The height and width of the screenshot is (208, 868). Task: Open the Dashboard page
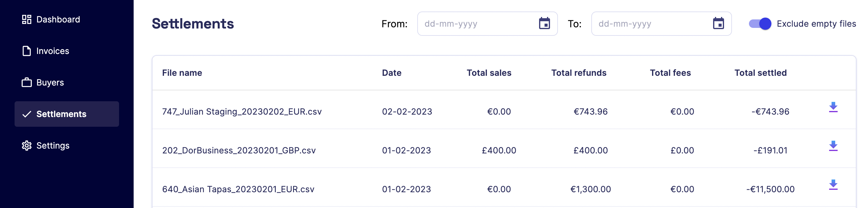point(58,19)
